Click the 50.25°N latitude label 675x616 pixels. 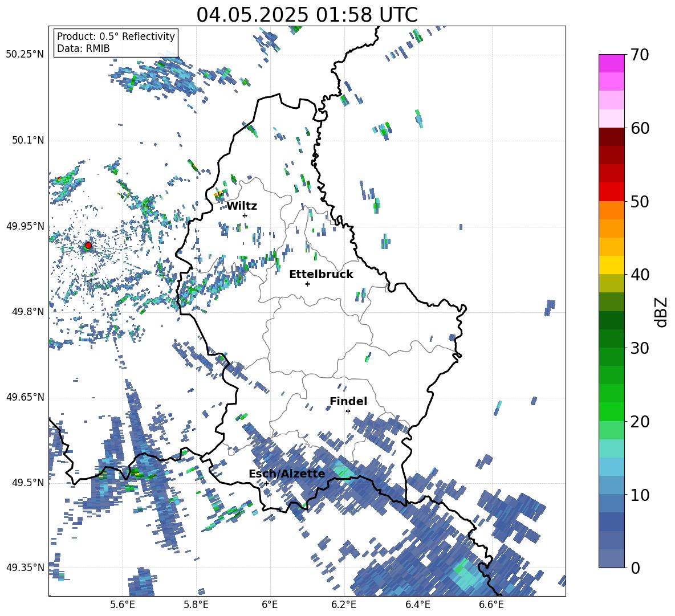pyautogui.click(x=25, y=55)
